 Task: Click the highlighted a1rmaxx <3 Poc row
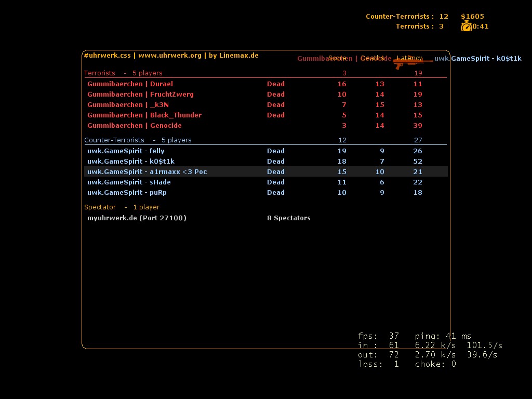(x=147, y=171)
